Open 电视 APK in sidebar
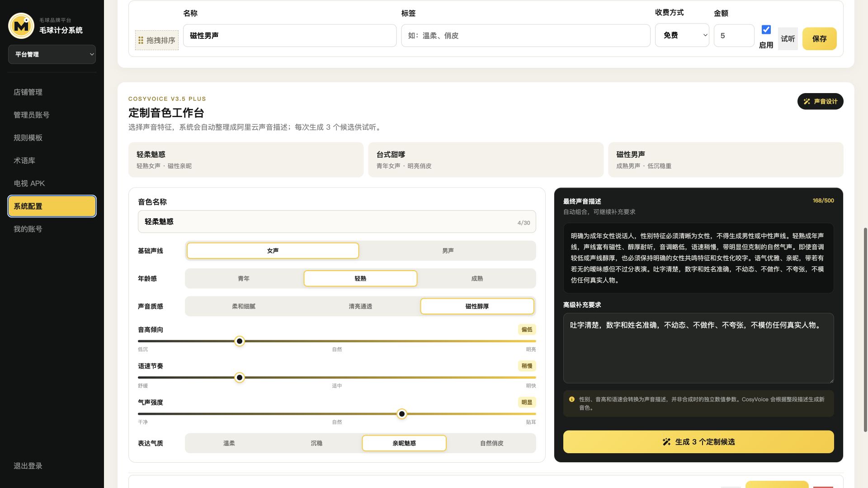The height and width of the screenshot is (488, 868). pyautogui.click(x=52, y=183)
